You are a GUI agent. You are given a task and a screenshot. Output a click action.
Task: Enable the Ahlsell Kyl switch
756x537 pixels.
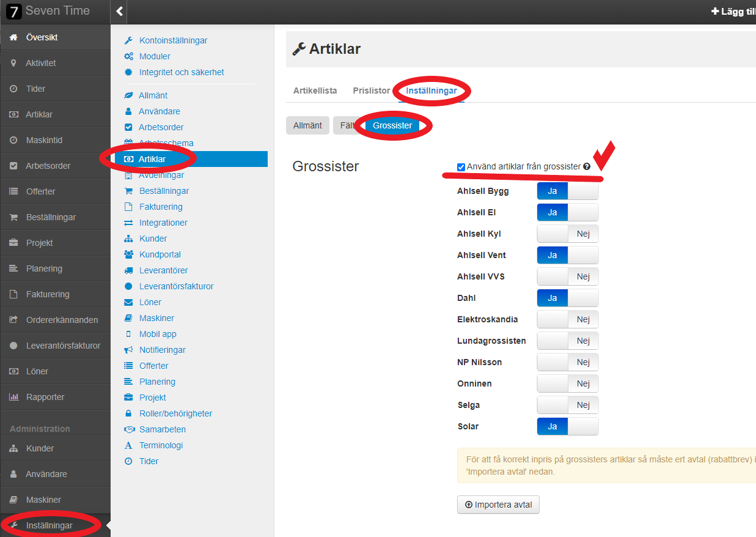568,234
